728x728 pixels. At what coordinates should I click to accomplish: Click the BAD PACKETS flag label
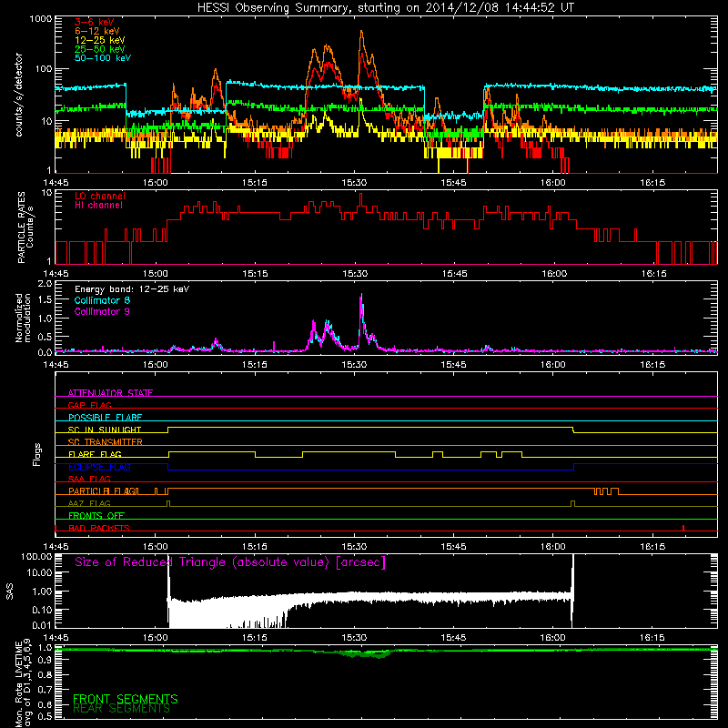tap(99, 528)
